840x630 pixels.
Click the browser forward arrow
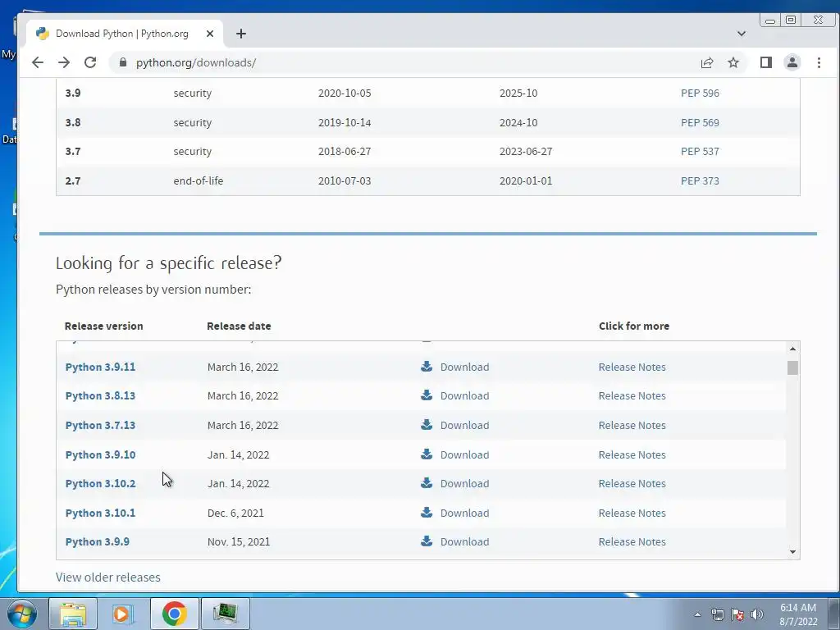[x=64, y=62]
